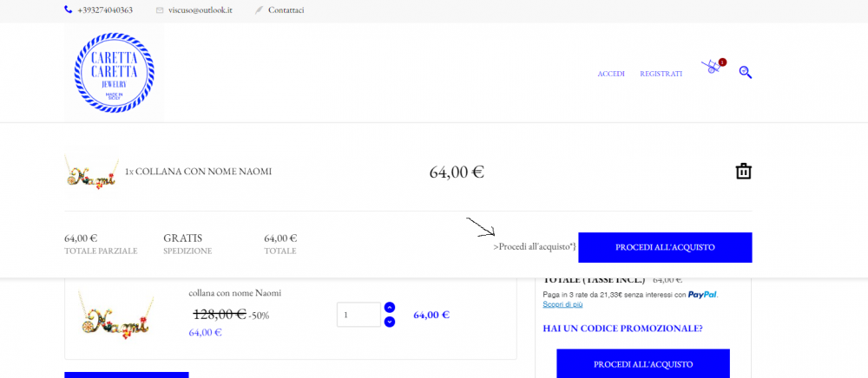Click the email envelope icon
Image resolution: width=868 pixels, height=378 pixels.
pyautogui.click(x=160, y=10)
